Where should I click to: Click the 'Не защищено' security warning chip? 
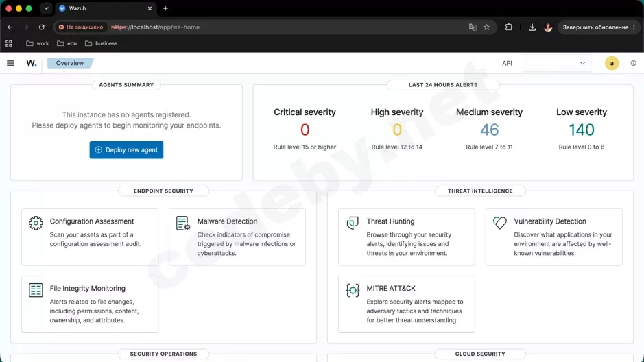pyautogui.click(x=81, y=27)
